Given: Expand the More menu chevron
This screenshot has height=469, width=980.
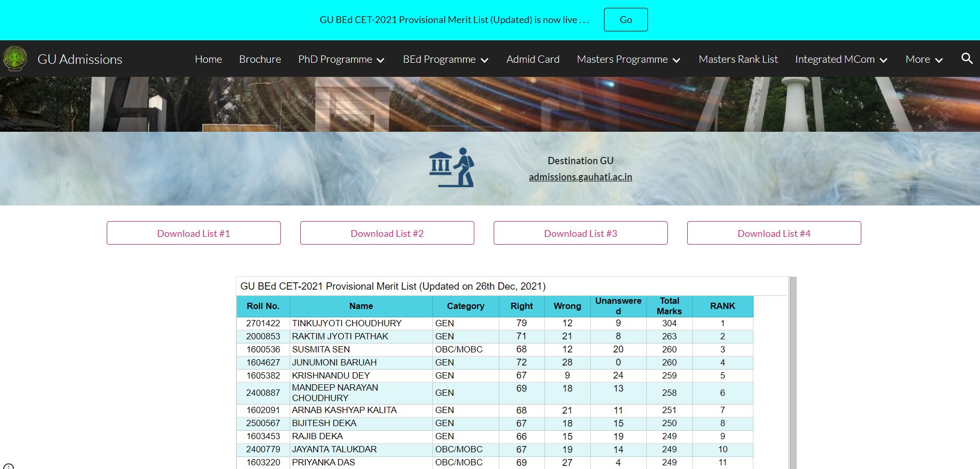Looking at the screenshot, I should point(939,60).
